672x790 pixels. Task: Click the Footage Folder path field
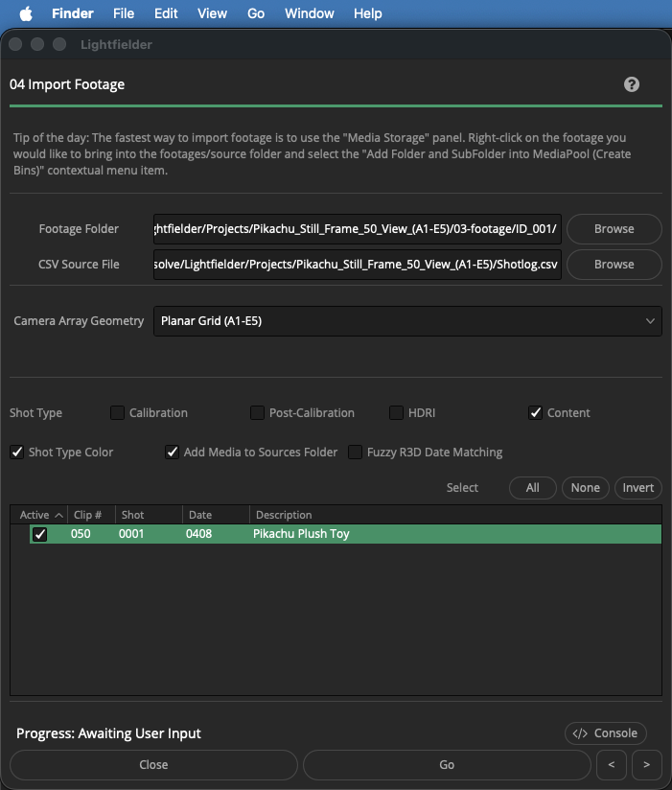(358, 229)
